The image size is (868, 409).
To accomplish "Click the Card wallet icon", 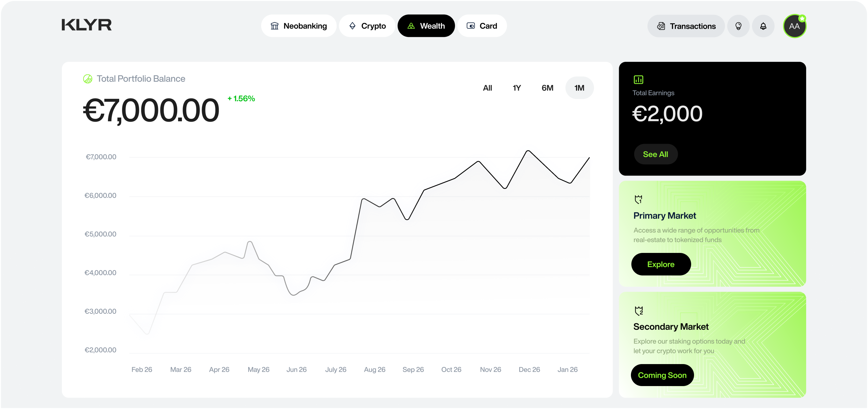I will pyautogui.click(x=471, y=25).
